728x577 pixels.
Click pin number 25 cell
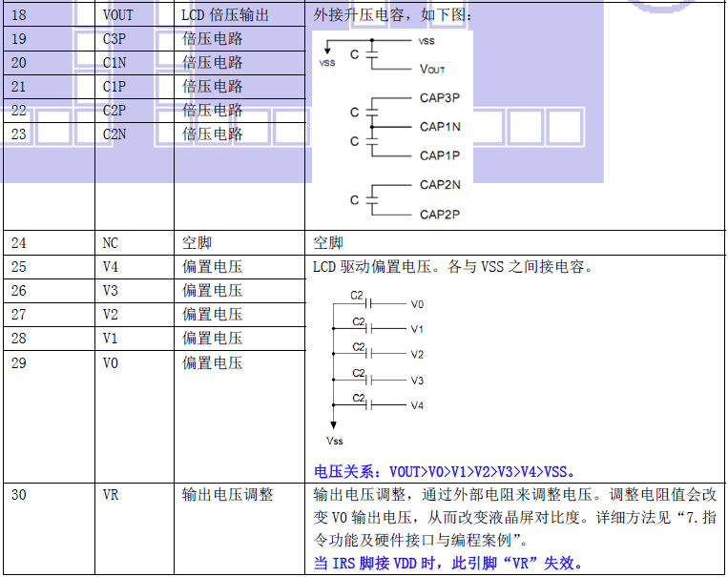(49, 267)
